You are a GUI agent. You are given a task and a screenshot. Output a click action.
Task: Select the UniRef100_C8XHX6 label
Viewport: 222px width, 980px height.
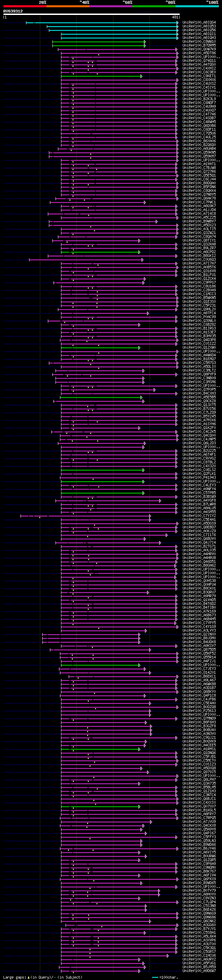click(x=199, y=80)
